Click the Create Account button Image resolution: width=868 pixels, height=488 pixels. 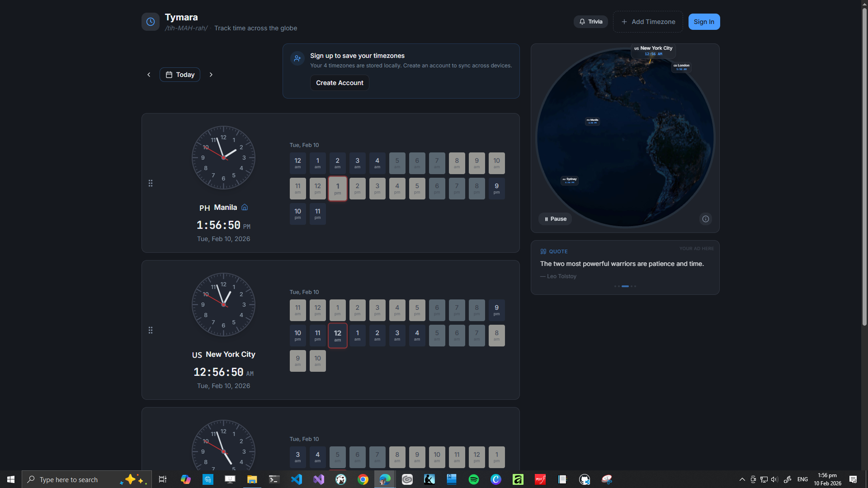340,83
